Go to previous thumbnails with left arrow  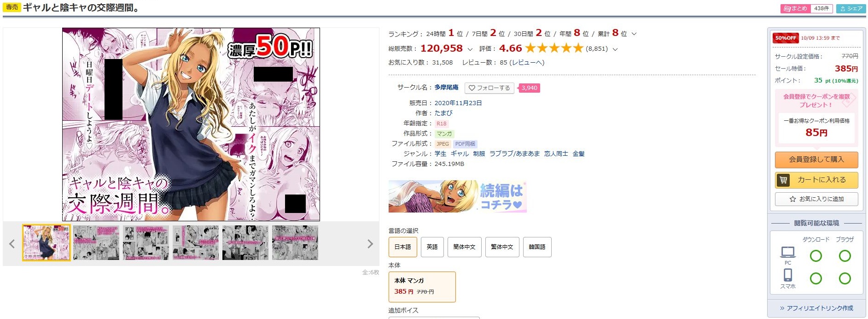coord(12,244)
